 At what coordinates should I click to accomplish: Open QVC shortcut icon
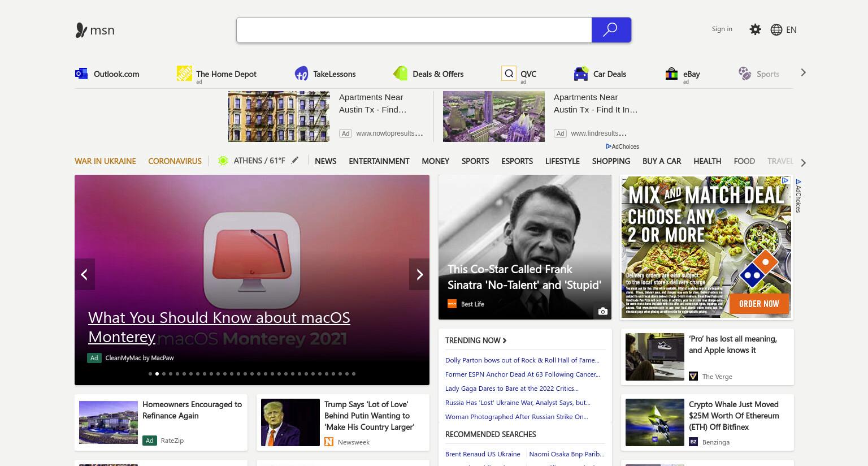(509, 73)
